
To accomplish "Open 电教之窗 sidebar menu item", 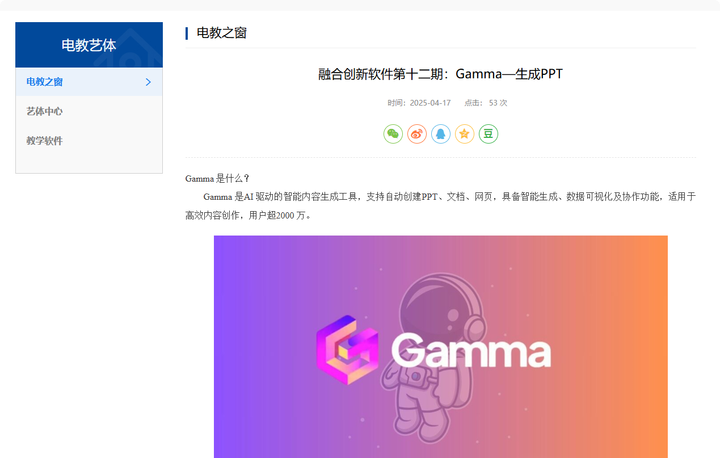I will pos(89,82).
